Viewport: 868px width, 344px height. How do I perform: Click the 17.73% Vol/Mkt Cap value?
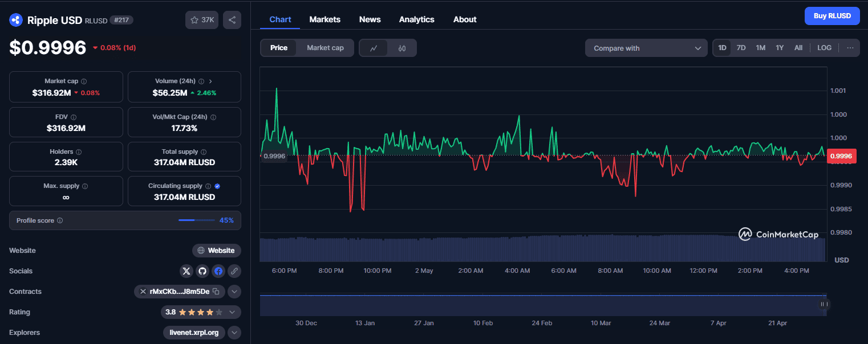184,128
